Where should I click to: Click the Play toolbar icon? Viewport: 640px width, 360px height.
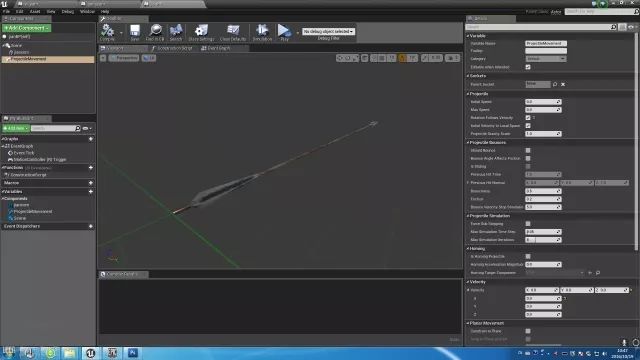coord(284,32)
